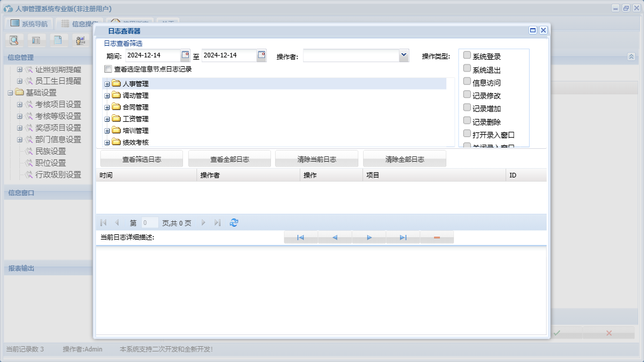644x362 pixels.
Task: Select 民族设置 in sidebar tree
Action: click(x=50, y=151)
